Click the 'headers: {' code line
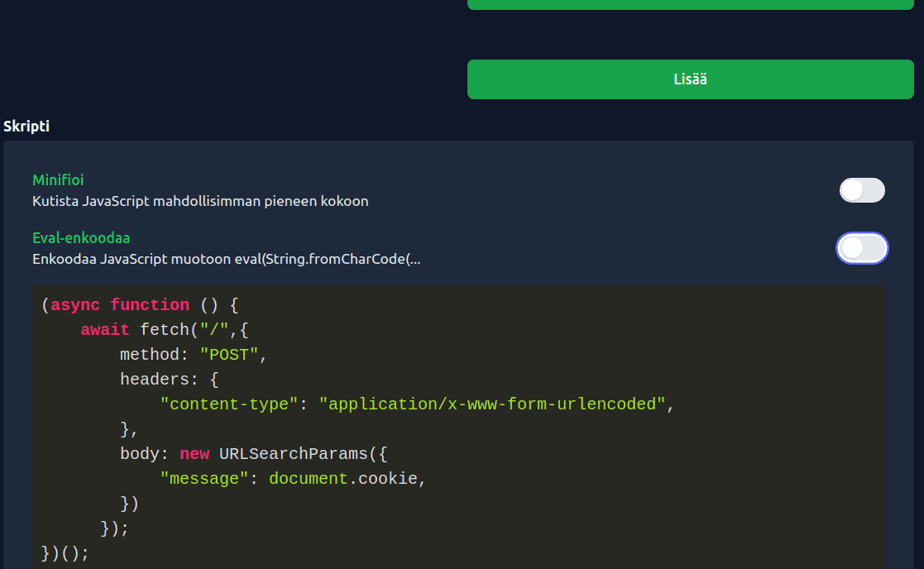The image size is (924, 569). (x=169, y=380)
